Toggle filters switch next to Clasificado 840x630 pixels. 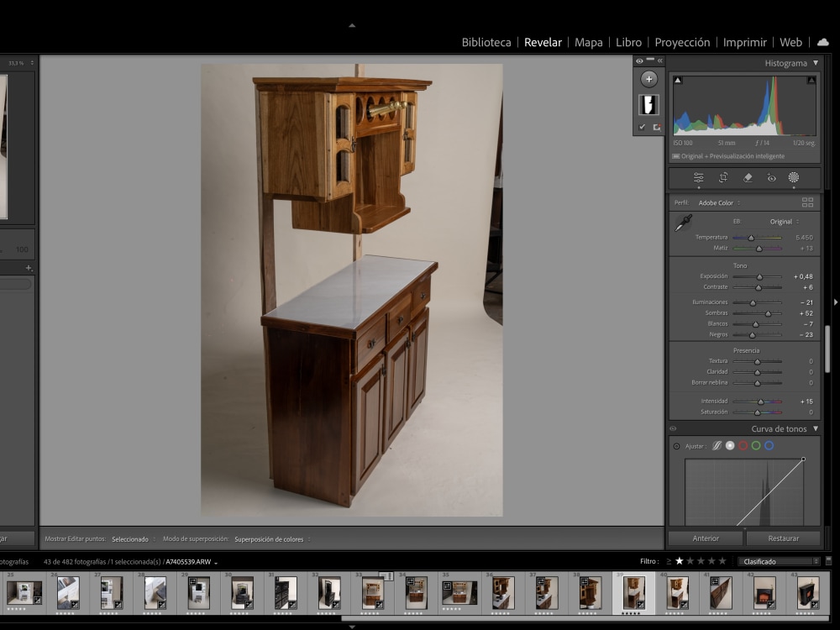pos(828,561)
